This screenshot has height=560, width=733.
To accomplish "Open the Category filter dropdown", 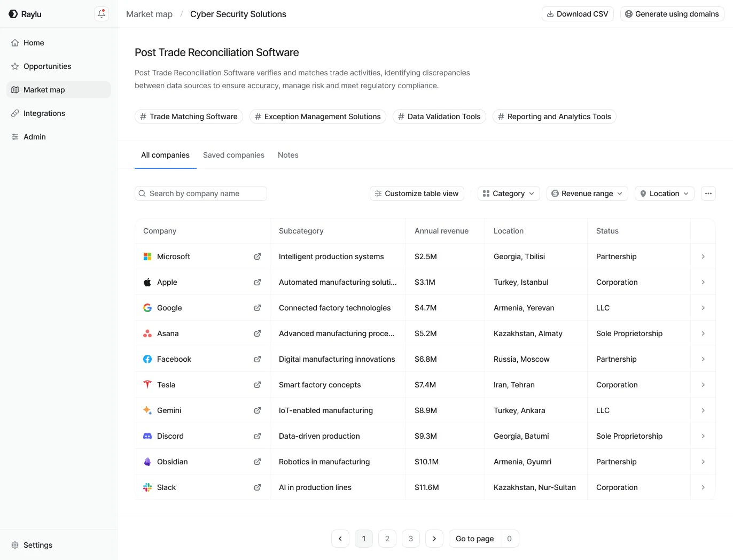I will [509, 193].
